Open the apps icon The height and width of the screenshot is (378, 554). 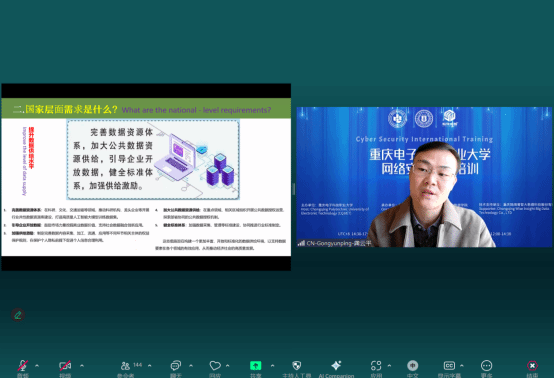point(376,368)
